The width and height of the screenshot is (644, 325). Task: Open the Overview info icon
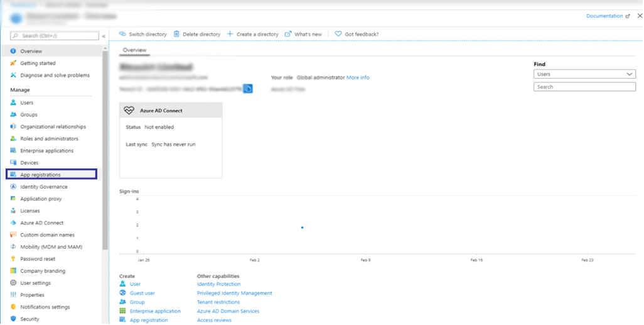coord(13,51)
